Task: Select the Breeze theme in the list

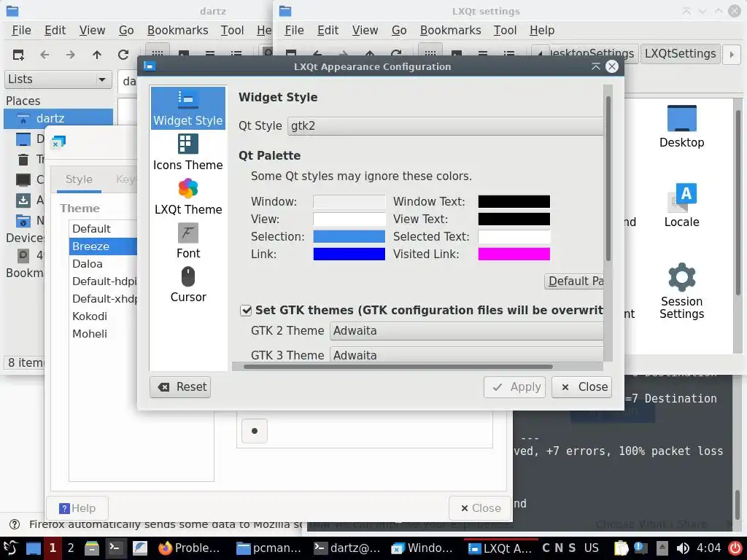Action: pyautogui.click(x=103, y=246)
